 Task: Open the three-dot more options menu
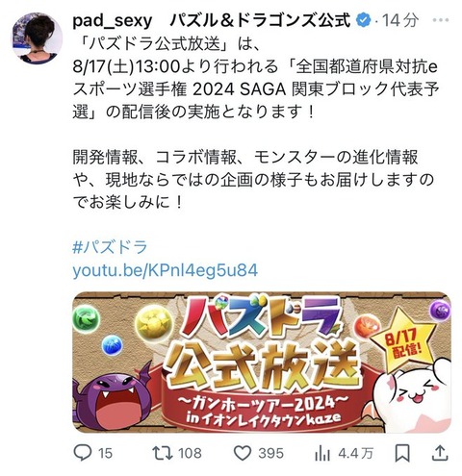441,20
